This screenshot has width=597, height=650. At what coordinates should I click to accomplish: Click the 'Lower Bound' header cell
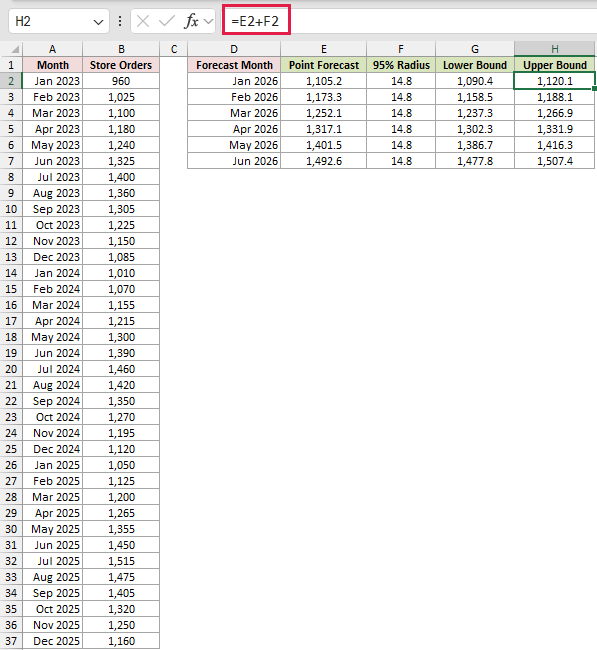tap(475, 65)
